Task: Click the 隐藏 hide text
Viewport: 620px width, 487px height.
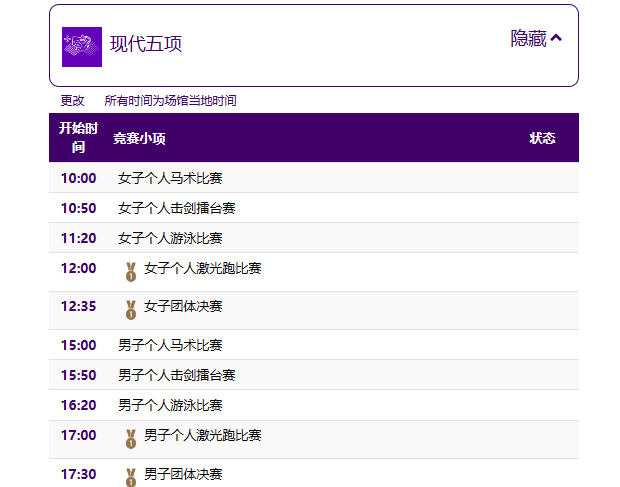Action: coord(528,38)
